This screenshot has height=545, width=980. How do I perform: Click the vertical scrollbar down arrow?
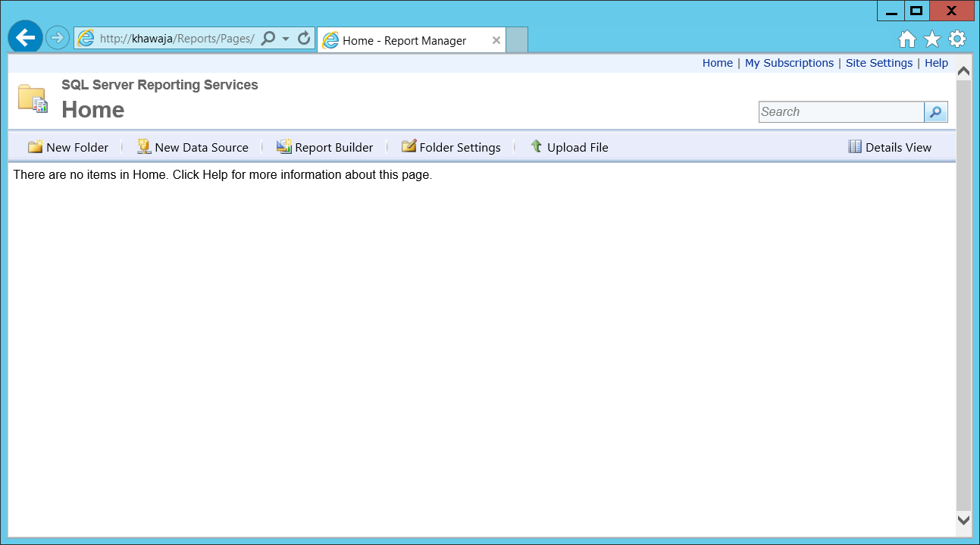tap(963, 520)
